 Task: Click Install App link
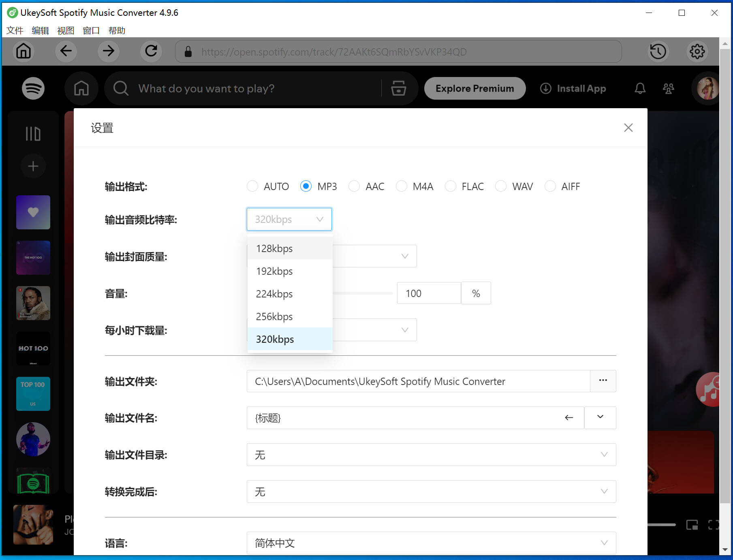click(573, 88)
